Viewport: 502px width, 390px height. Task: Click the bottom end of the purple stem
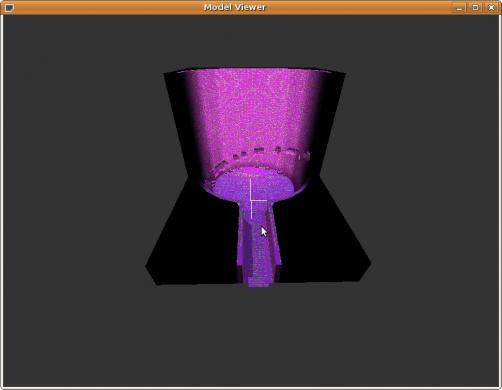point(258,283)
